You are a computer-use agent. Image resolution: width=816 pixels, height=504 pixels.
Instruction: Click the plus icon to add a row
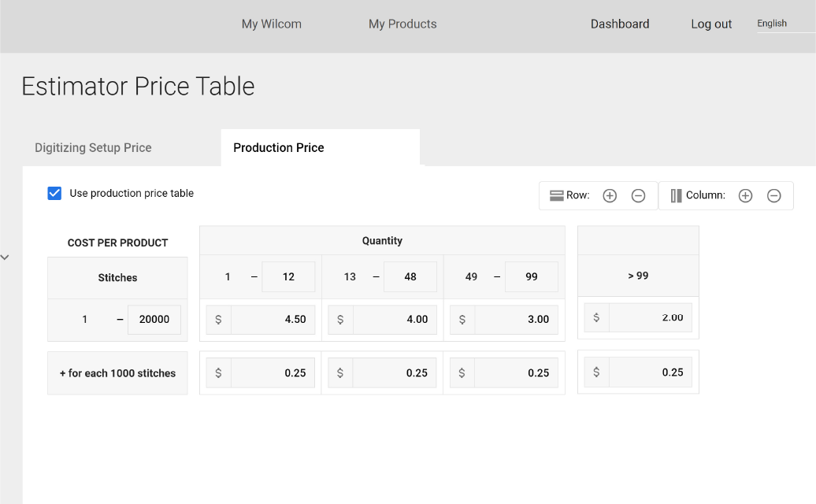click(609, 195)
